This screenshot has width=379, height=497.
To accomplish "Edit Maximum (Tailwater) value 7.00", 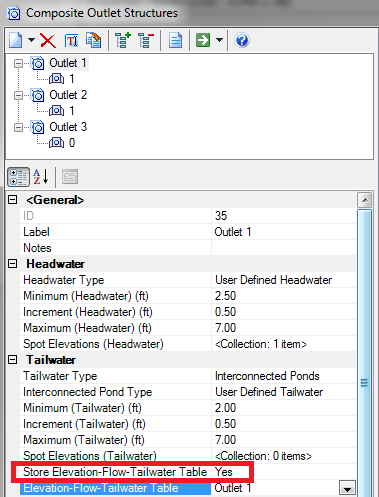I will click(x=284, y=440).
